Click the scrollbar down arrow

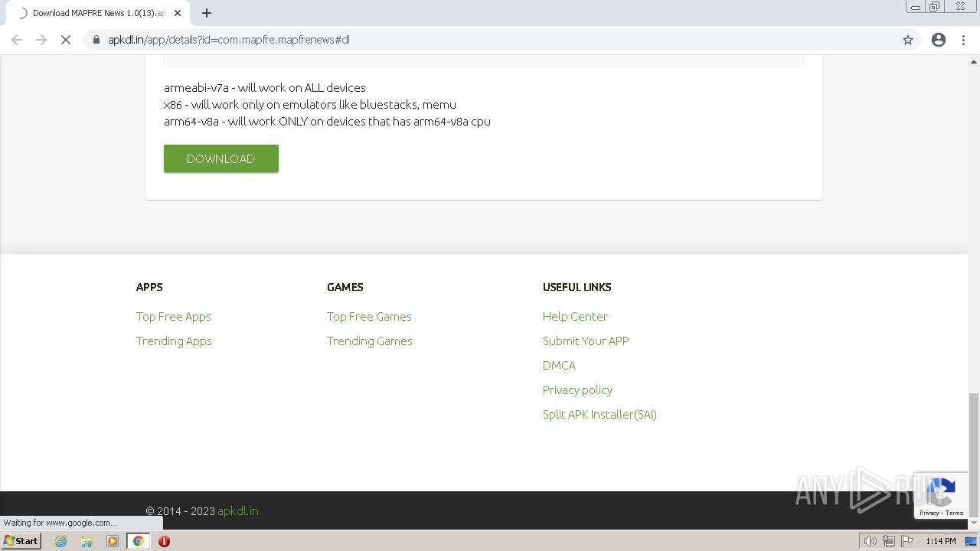[x=974, y=523]
